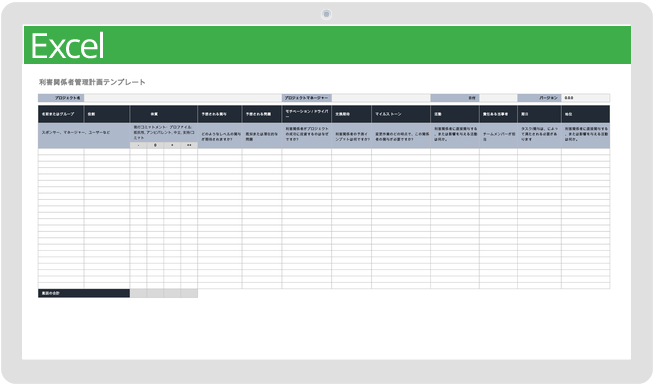Click the Excel logo in the green banner
Screen dimensions: 654x385
67,46
